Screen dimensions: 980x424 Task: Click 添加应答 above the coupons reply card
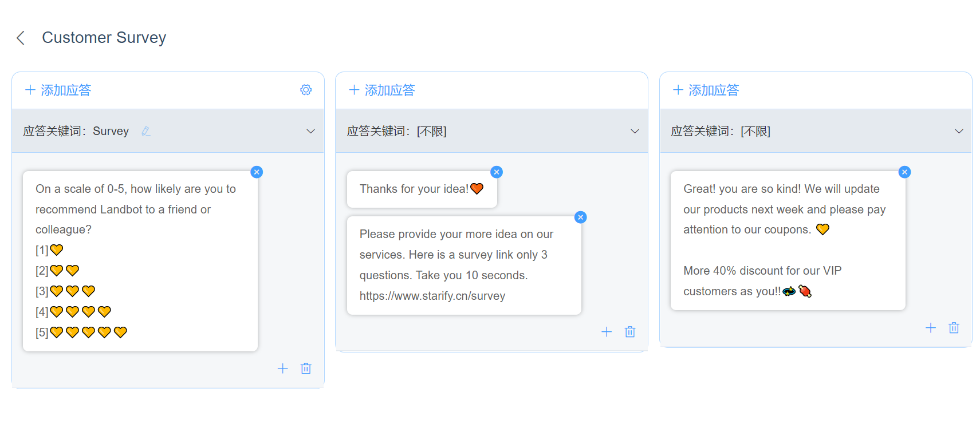pyautogui.click(x=706, y=90)
